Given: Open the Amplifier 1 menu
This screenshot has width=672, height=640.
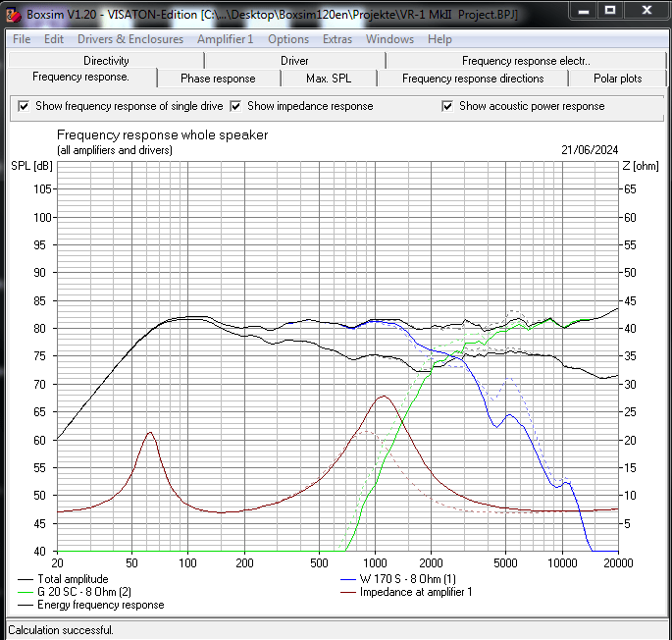Looking at the screenshot, I should tap(225, 39).
